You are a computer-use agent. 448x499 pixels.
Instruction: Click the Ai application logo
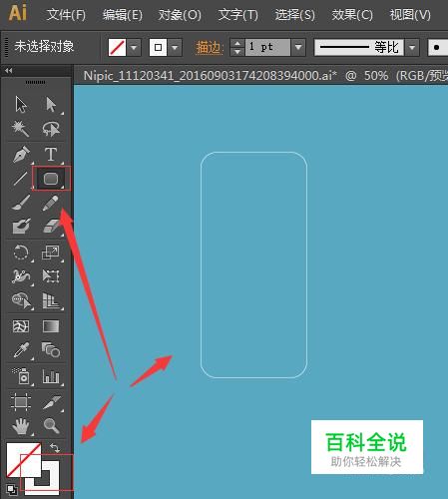click(18, 13)
